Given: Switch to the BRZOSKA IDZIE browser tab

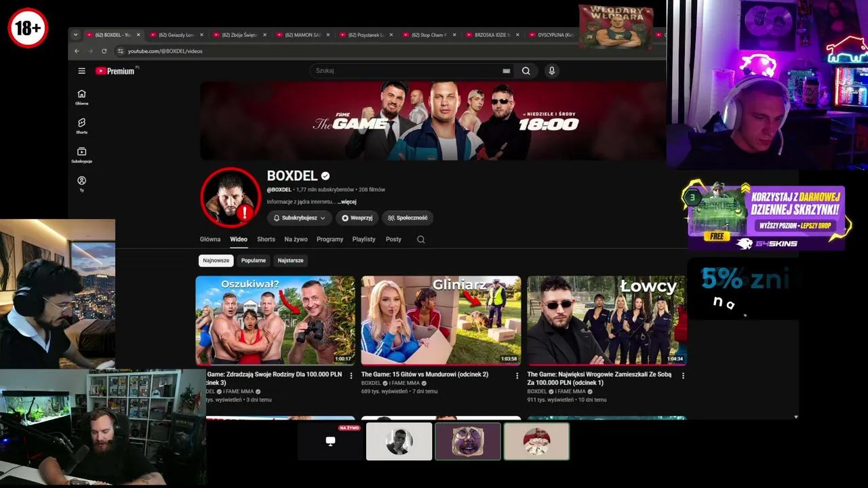Looking at the screenshot, I should coord(492,35).
